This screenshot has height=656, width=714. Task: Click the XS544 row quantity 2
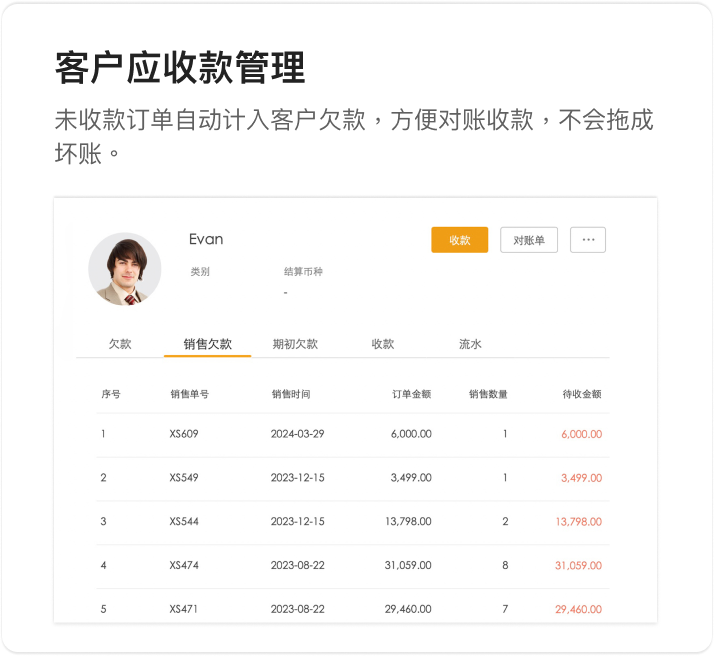(x=505, y=521)
